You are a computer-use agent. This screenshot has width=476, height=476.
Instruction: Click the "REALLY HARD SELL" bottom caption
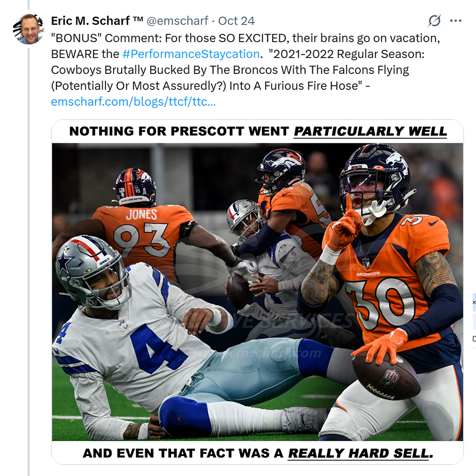coord(258,453)
